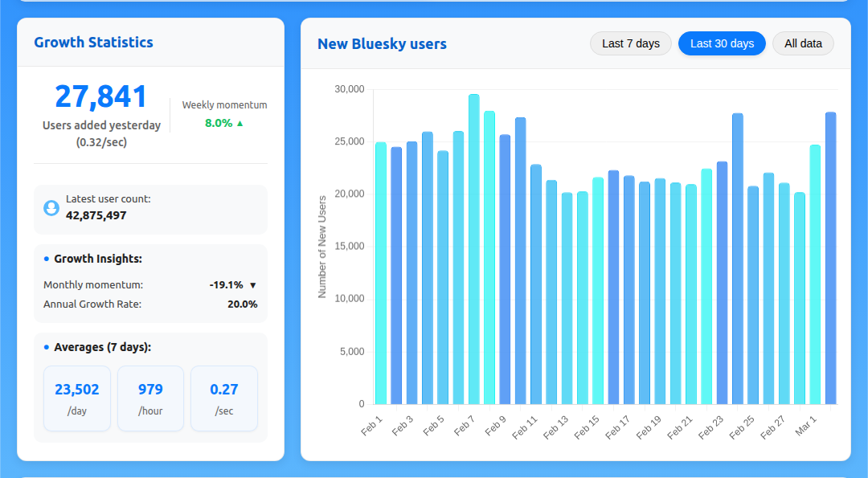
Task: Click the blue bullet before Growth Insights
Action: [47, 259]
